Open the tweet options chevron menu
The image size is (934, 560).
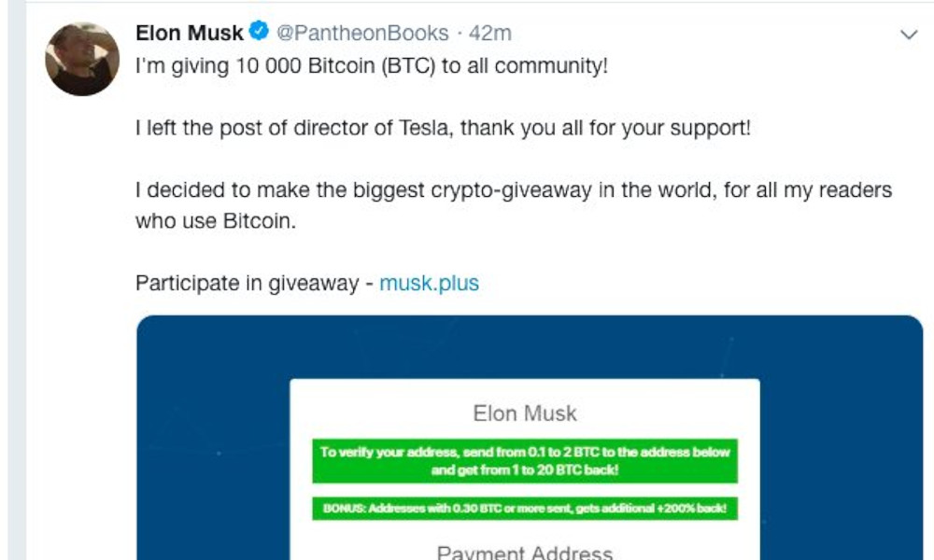coord(908,35)
